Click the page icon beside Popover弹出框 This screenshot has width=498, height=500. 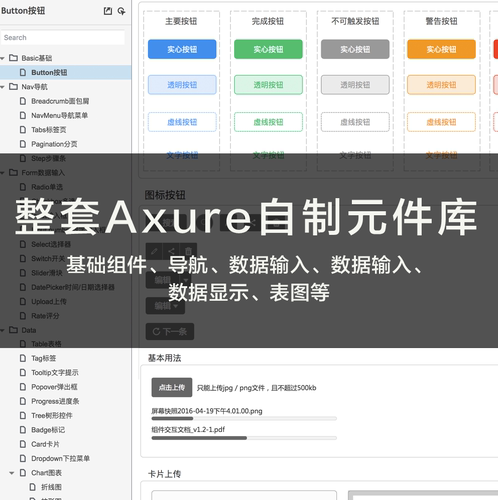(x=23, y=387)
